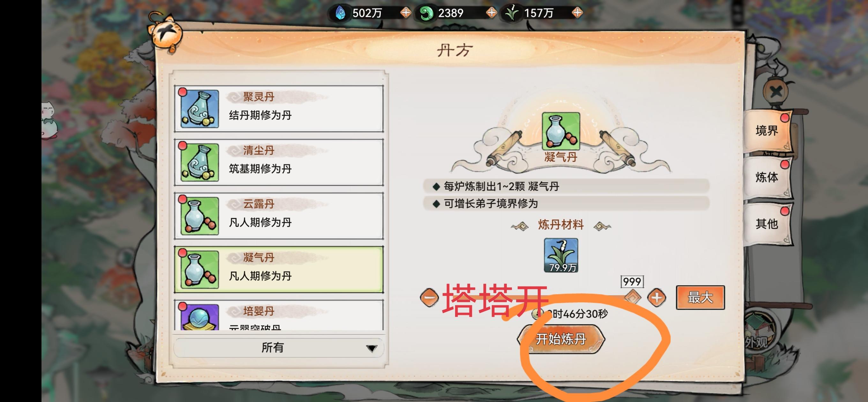
Task: Choose the 云露丹 recipe entry
Action: pos(279,216)
